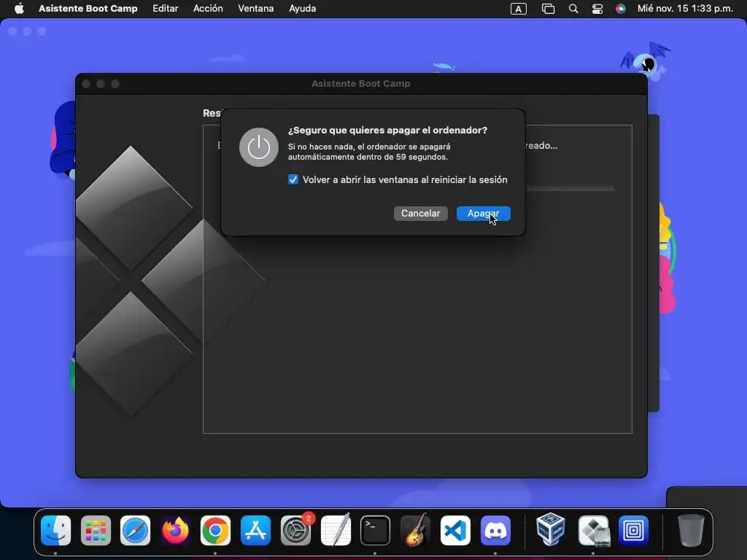The height and width of the screenshot is (560, 747).
Task: Open the Ventana menu
Action: pyautogui.click(x=256, y=9)
